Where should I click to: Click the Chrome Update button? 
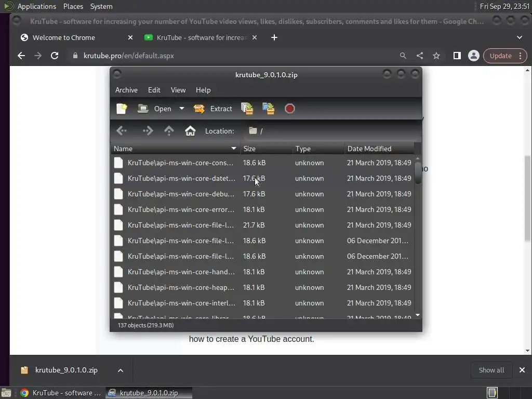(x=500, y=56)
